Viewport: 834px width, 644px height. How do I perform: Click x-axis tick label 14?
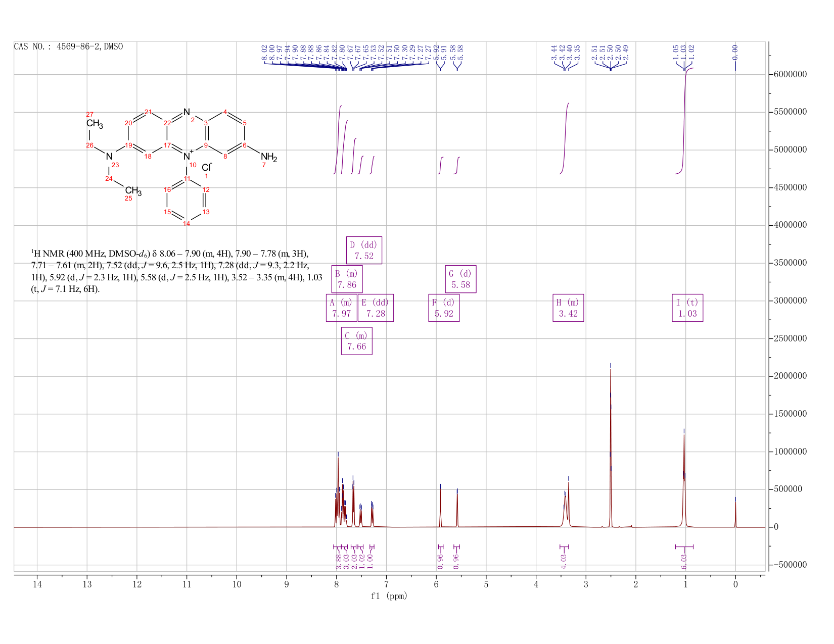[x=37, y=585]
